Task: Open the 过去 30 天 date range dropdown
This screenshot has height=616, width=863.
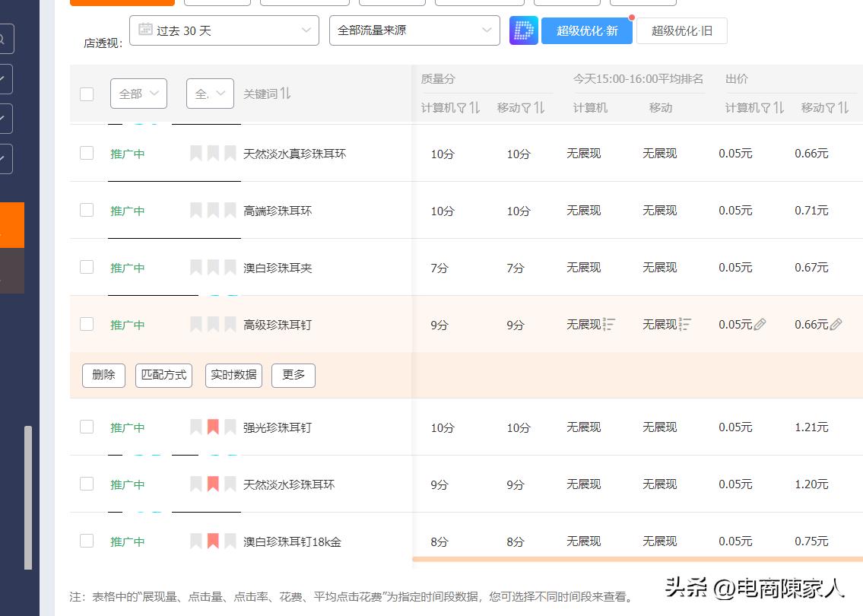Action: tap(224, 30)
